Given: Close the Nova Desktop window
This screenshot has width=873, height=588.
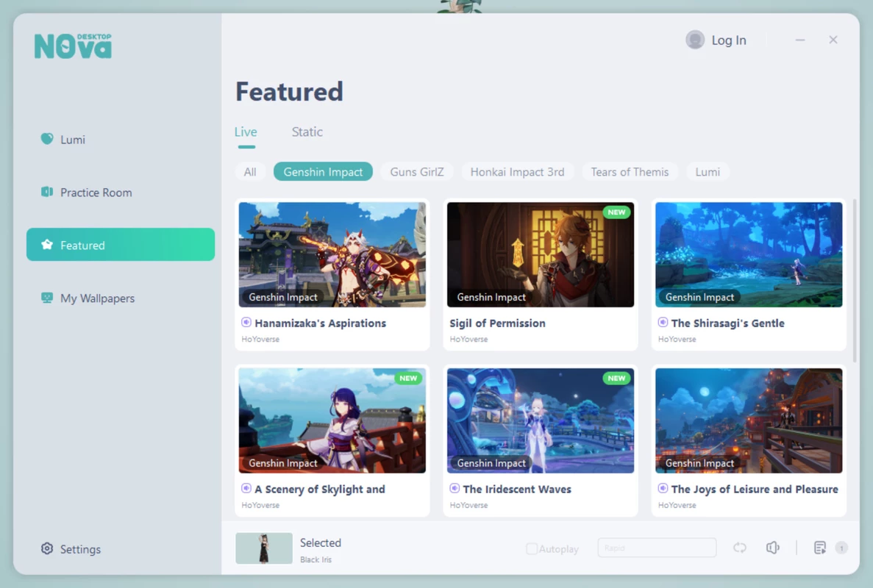Looking at the screenshot, I should tap(833, 40).
